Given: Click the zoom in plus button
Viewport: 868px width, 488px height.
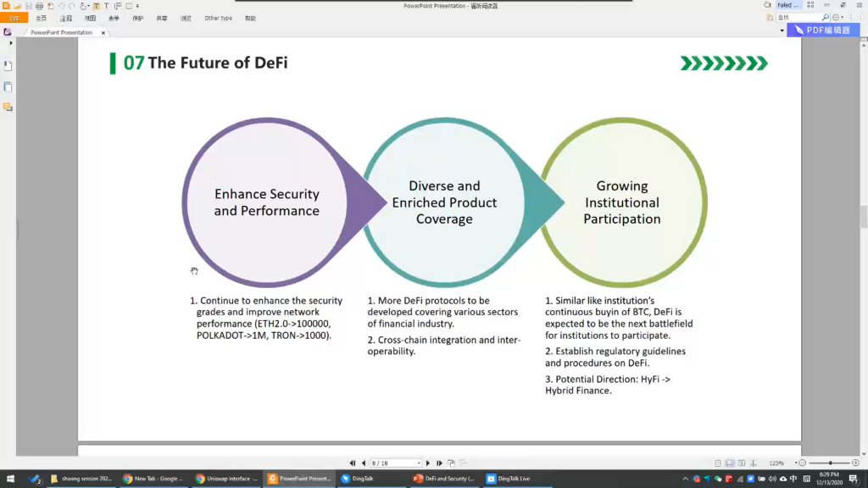Looking at the screenshot, I should [856, 463].
